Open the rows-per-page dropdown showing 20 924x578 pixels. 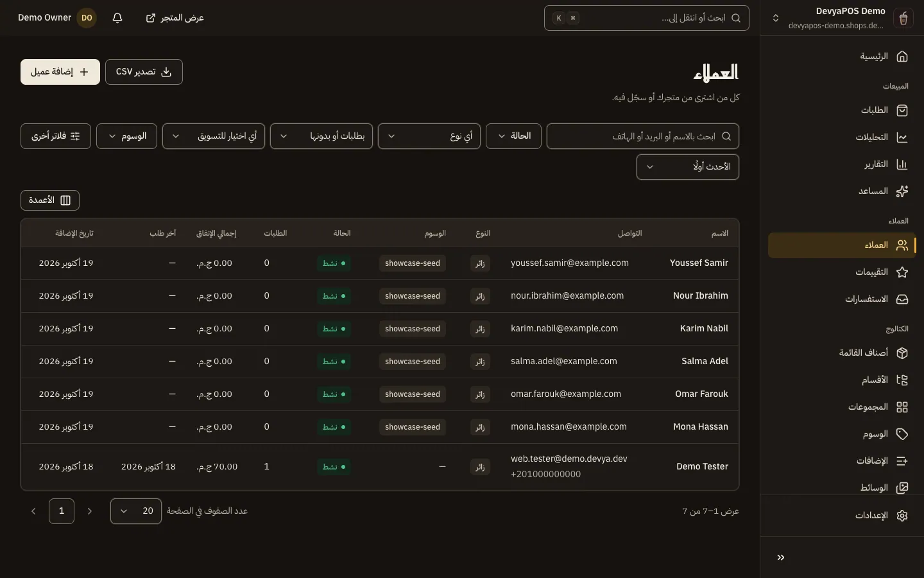(136, 511)
